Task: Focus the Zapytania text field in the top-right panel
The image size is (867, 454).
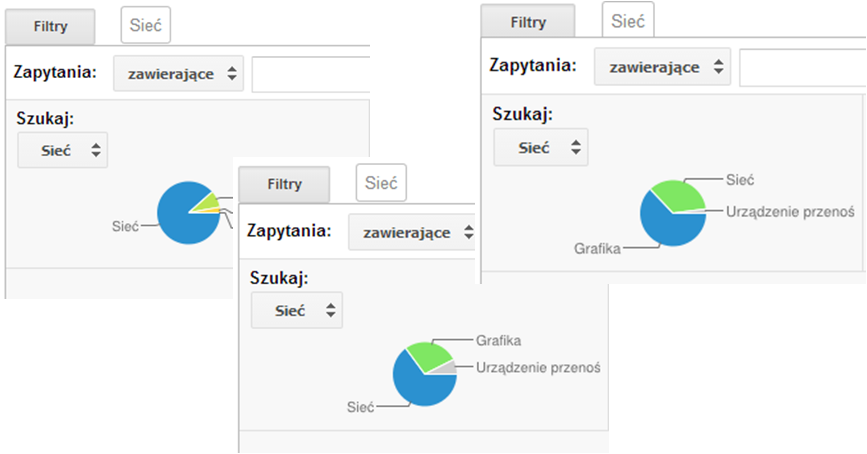Action: pyautogui.click(x=800, y=67)
